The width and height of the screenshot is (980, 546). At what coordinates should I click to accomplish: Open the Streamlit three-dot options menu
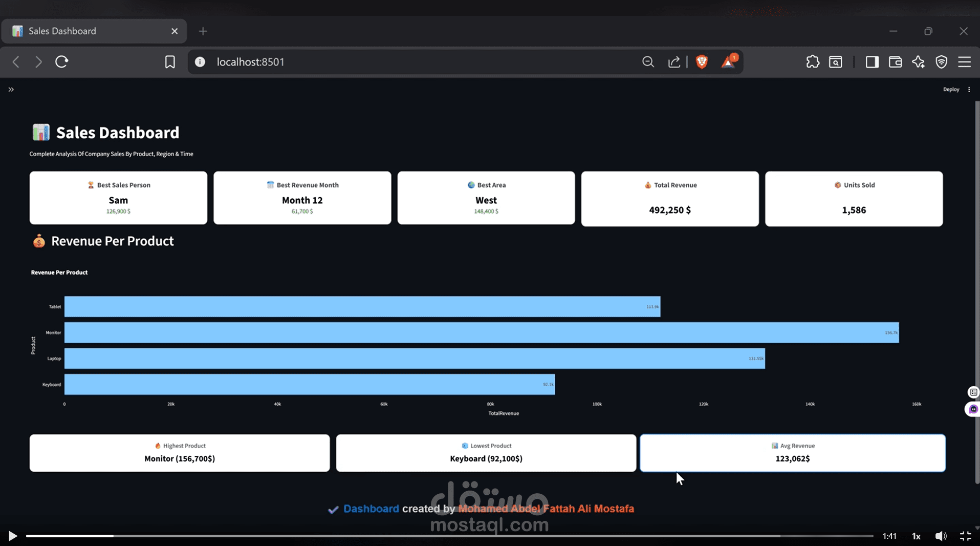pyautogui.click(x=969, y=89)
